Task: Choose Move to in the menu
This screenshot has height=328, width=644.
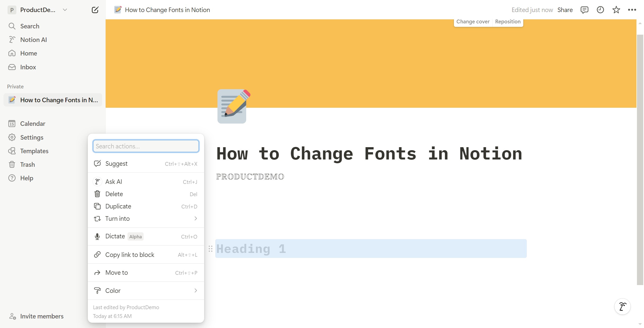Action: pyautogui.click(x=146, y=273)
